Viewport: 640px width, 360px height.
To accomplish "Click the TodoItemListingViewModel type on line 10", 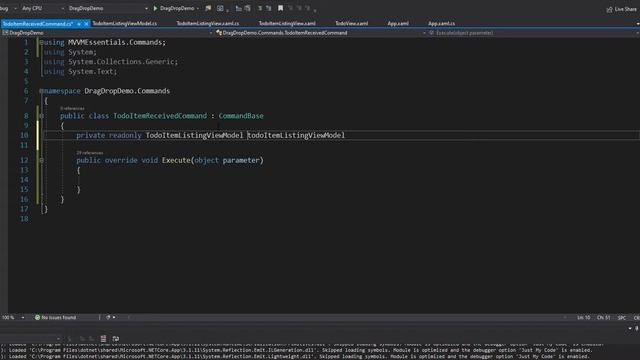I will [194, 135].
